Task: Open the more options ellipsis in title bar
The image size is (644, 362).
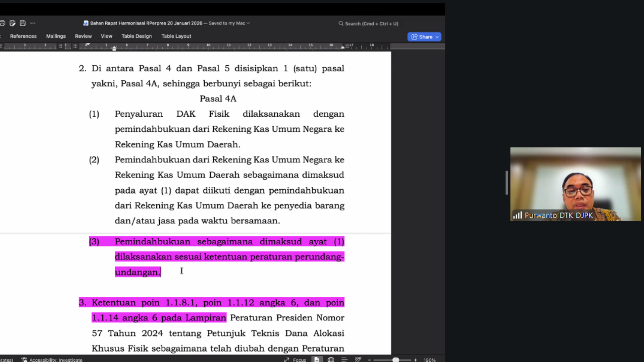Action: tap(33, 23)
